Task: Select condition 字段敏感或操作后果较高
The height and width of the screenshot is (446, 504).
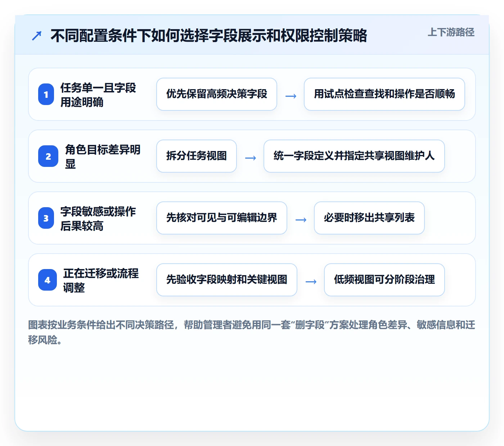Action: pyautogui.click(x=98, y=218)
